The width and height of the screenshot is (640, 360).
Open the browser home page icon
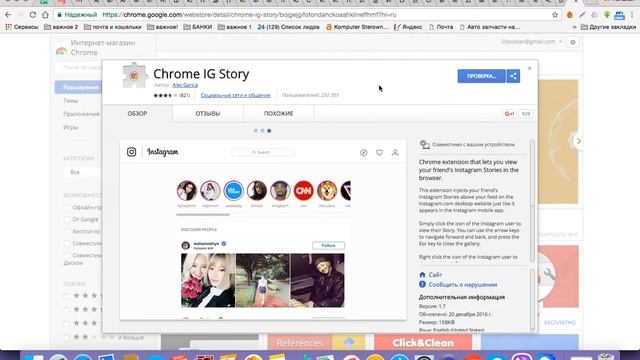tap(45, 15)
